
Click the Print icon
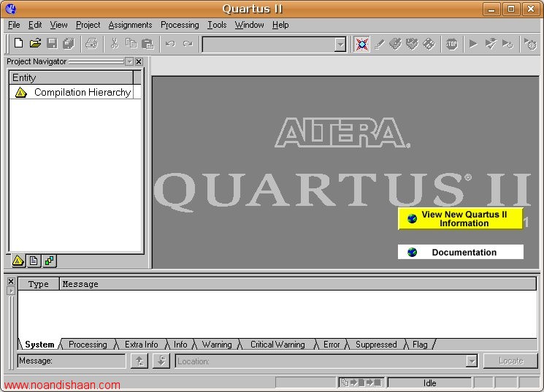point(91,44)
